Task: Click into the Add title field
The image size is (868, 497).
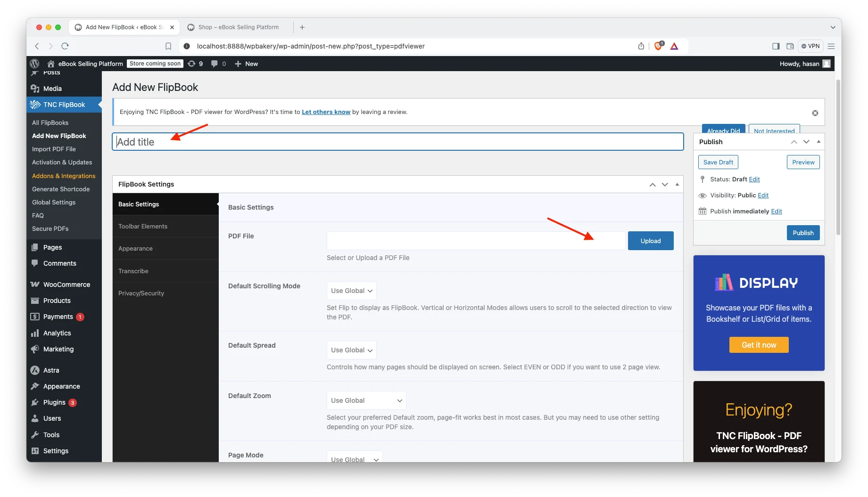Action: click(397, 142)
